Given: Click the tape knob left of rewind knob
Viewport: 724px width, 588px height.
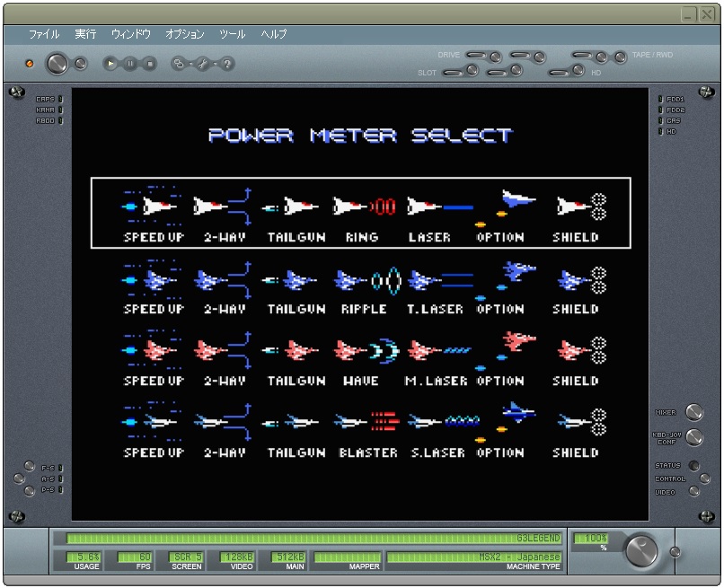Looking at the screenshot, I should tap(601, 57).
